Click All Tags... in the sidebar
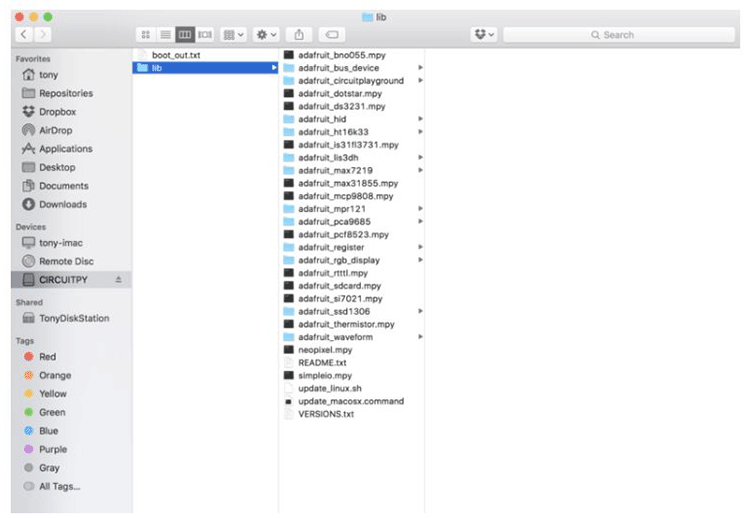 (x=59, y=486)
